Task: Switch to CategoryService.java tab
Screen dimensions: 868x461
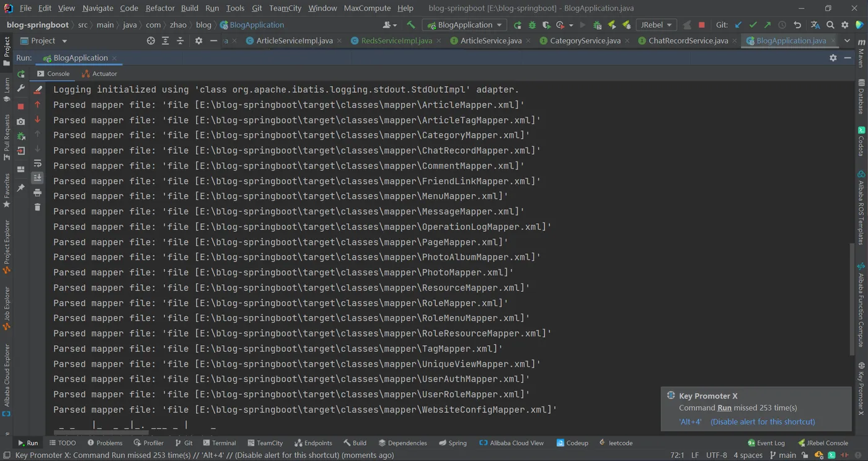Action: pos(585,40)
